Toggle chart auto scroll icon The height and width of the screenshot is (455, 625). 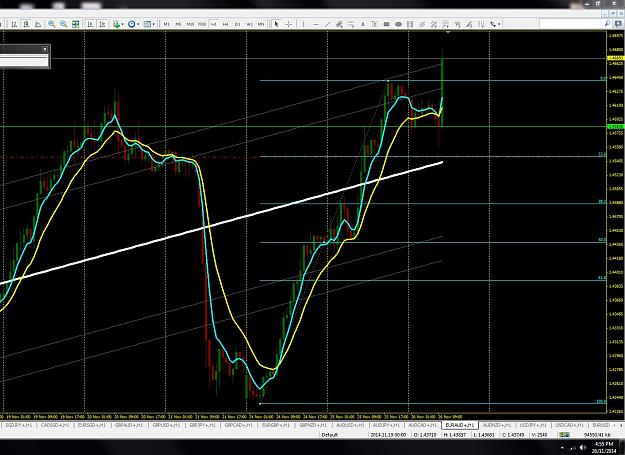pos(90,24)
